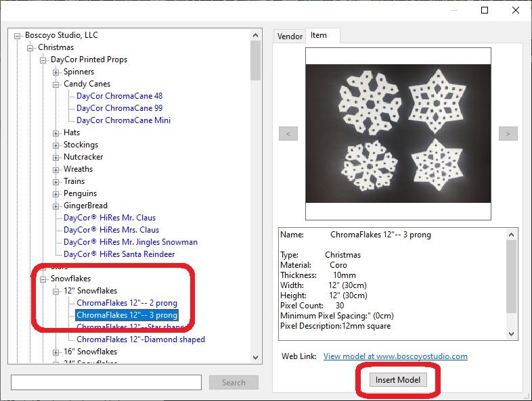This screenshot has height=401, width=532.
Task: Open View model at www.boscoyostudio.com link
Action: point(395,356)
